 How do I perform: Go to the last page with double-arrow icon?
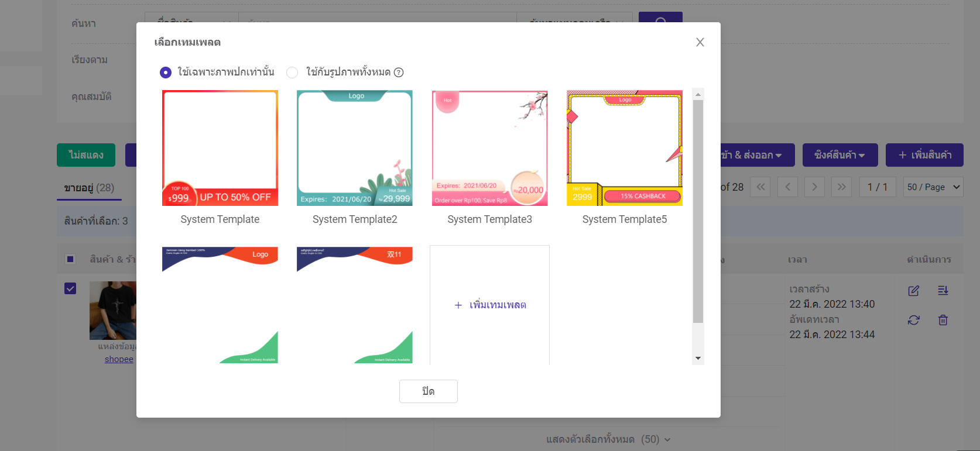pos(841,187)
